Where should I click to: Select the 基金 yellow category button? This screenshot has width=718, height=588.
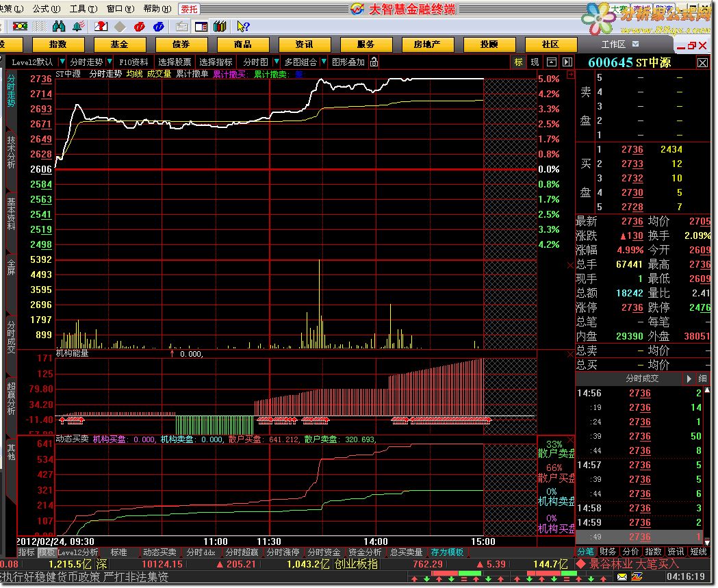tap(120, 44)
